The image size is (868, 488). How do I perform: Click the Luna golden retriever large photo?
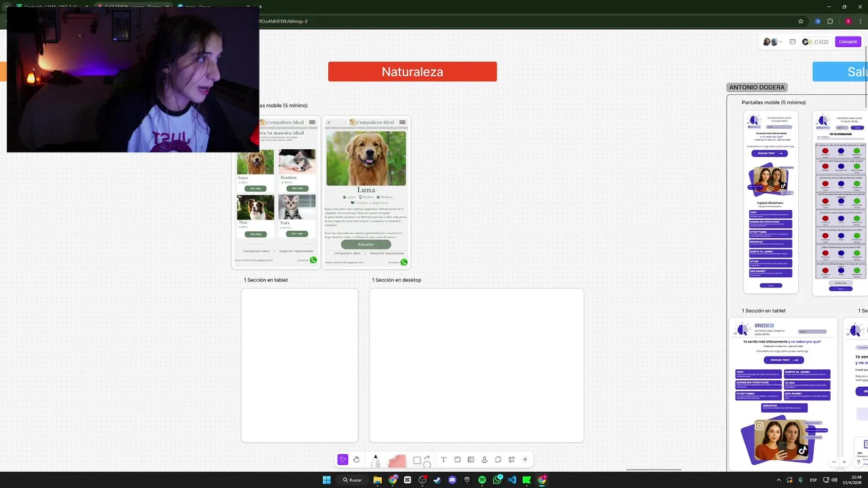pos(366,158)
